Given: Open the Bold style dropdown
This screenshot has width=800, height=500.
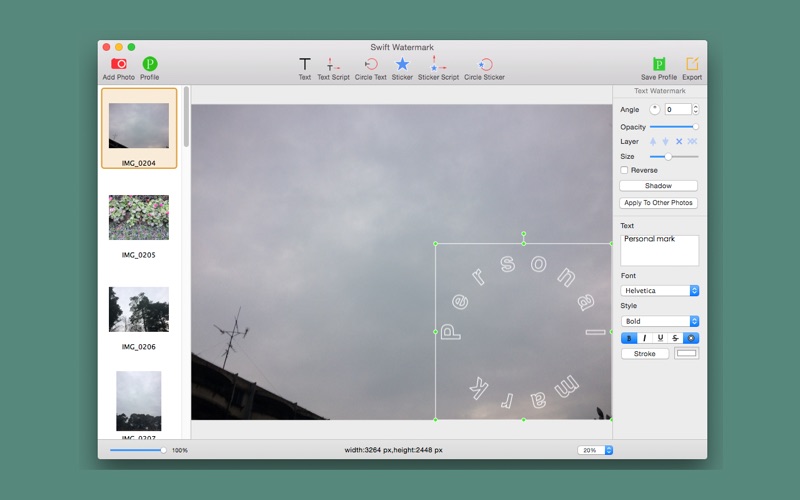Looking at the screenshot, I should (x=660, y=321).
